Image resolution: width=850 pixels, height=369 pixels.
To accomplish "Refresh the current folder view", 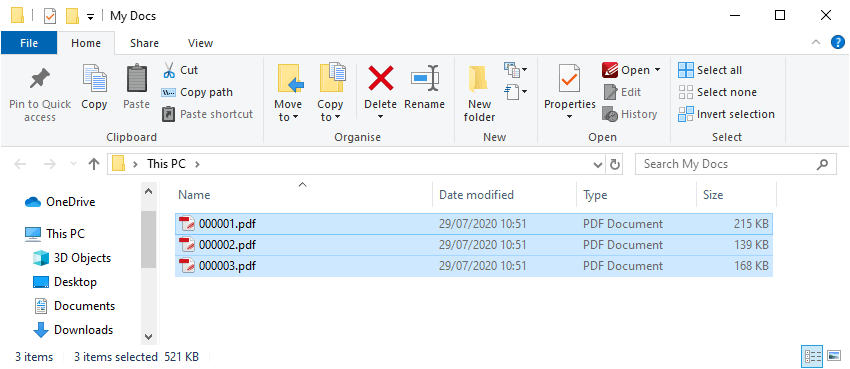I will pos(614,164).
